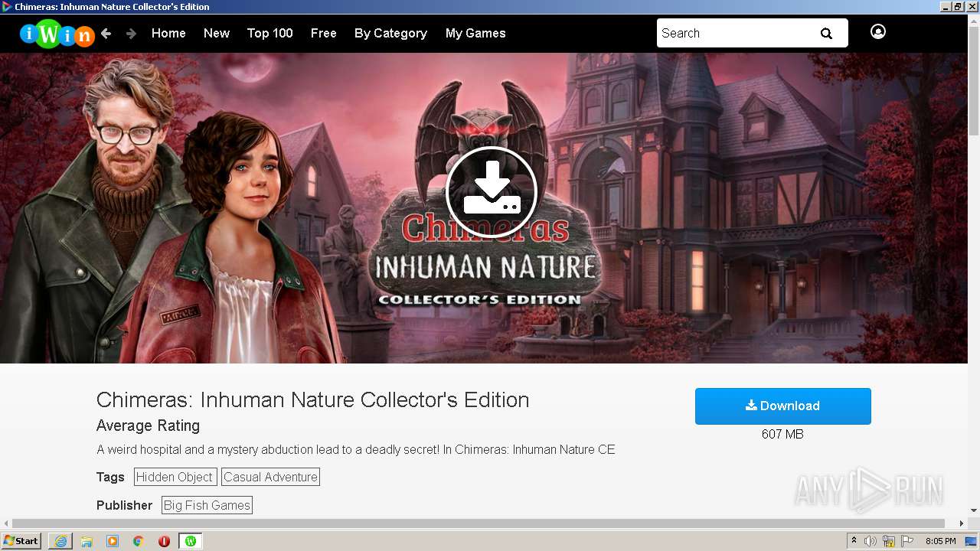
Task: Click the 607 MB file size text
Action: 782,434
